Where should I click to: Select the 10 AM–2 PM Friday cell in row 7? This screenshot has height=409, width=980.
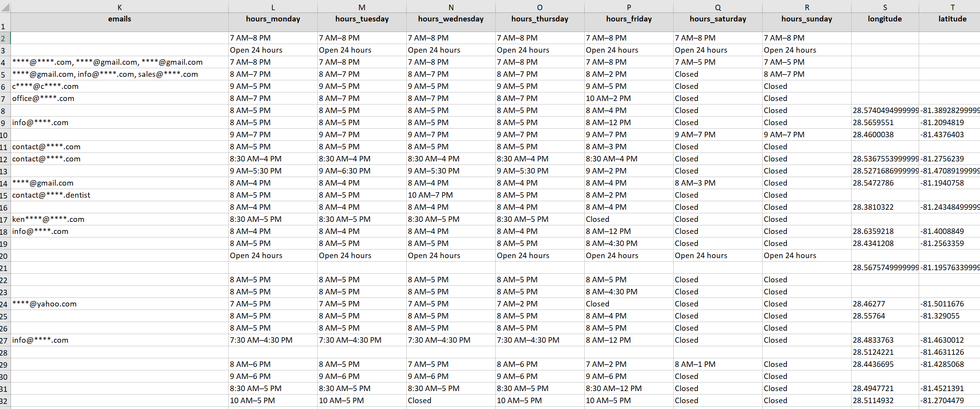(608, 98)
